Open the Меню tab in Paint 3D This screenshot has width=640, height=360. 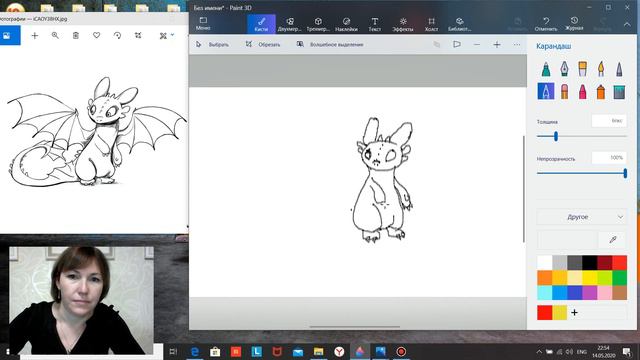[203, 24]
